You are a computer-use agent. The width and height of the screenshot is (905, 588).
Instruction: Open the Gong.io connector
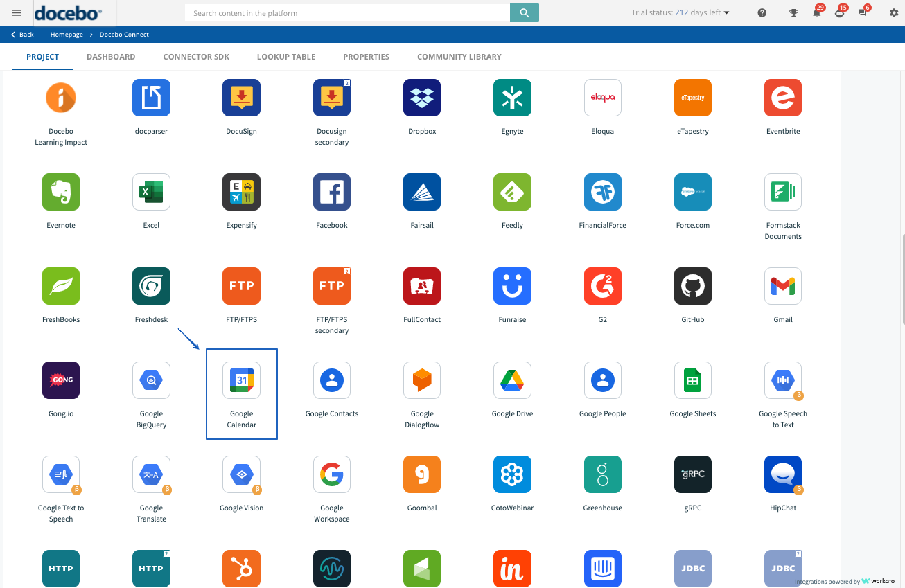(61, 380)
